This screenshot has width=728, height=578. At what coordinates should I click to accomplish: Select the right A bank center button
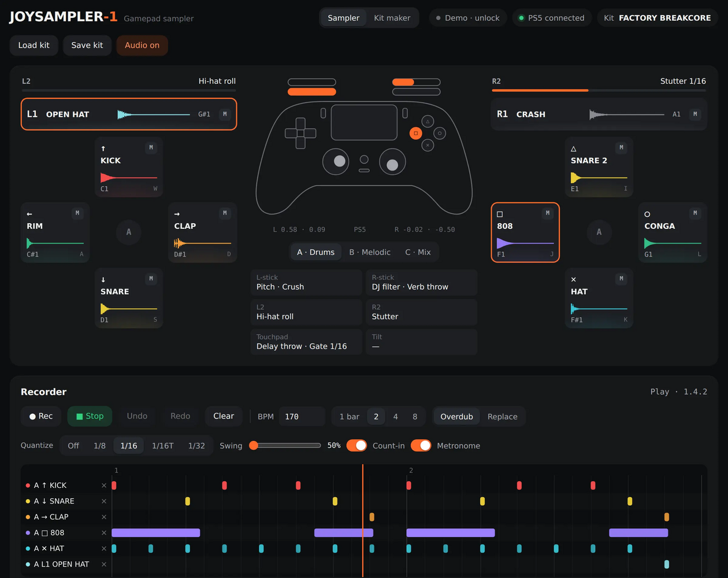point(599,232)
